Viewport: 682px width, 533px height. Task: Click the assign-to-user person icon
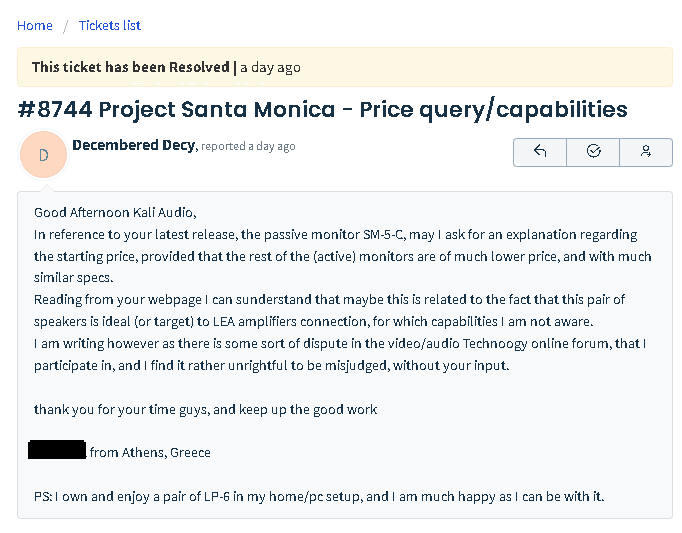point(646,152)
